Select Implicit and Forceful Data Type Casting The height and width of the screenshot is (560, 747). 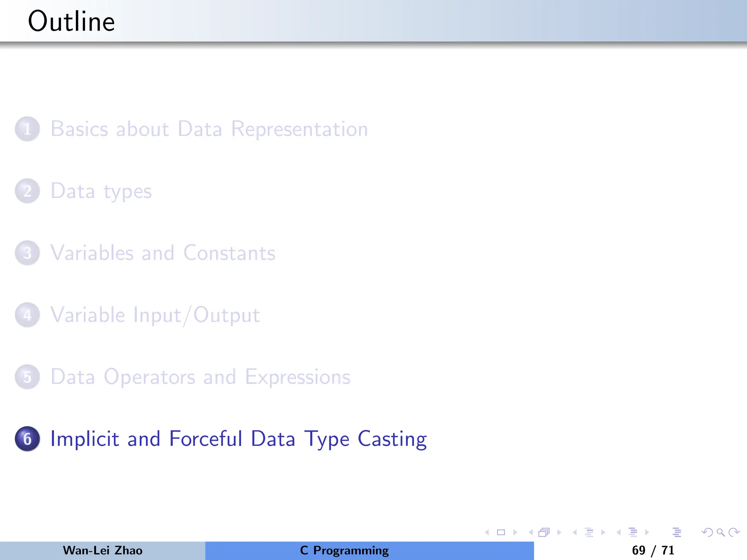point(239,439)
